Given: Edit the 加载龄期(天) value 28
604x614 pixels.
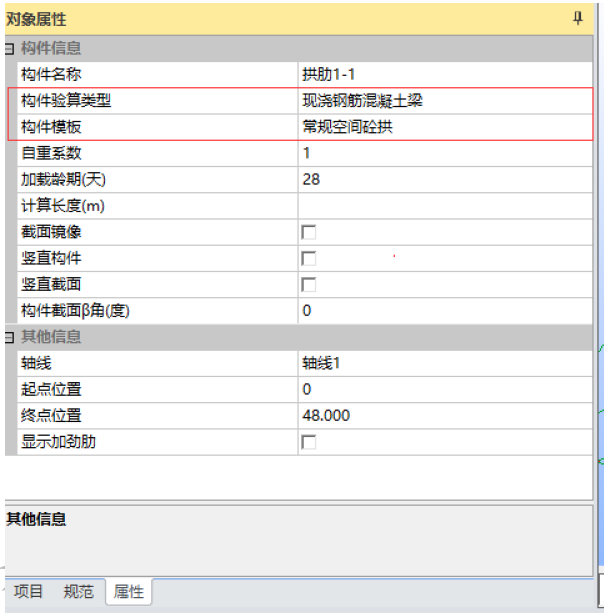Looking at the screenshot, I should pos(445,179).
